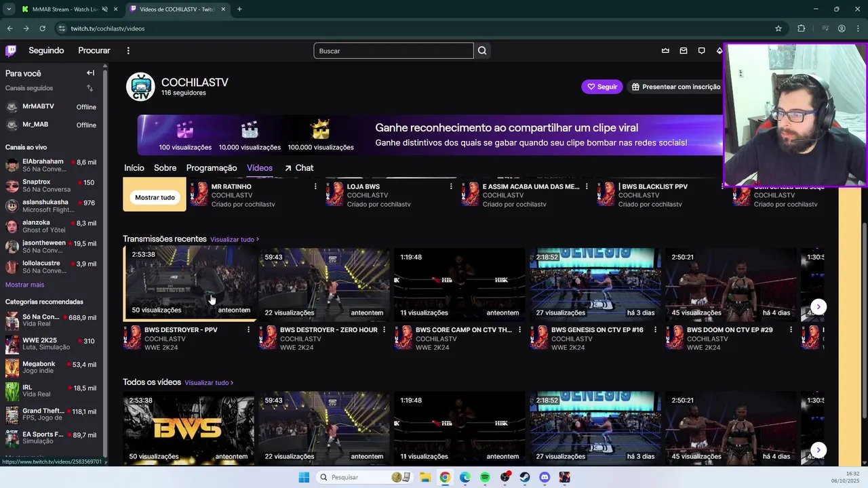Open Procurar in top navigation

94,51
